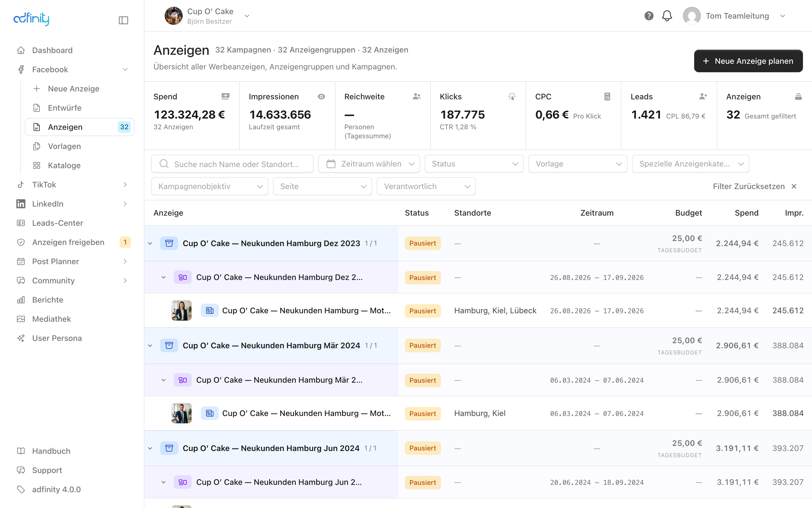Click the Cup O' Cake account avatar

[173, 16]
